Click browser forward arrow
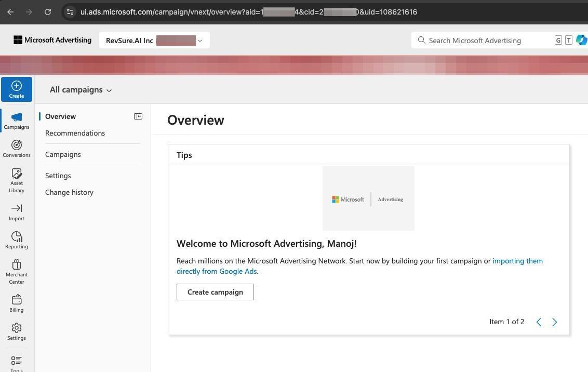The image size is (588, 372). coord(29,12)
